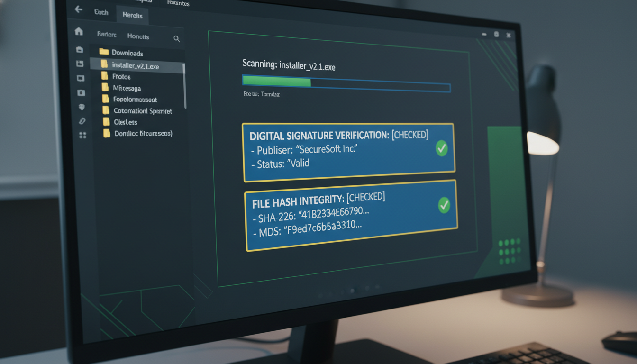637x364 pixels.
Task: Click the pencil icon in left sidebar
Action: click(82, 121)
